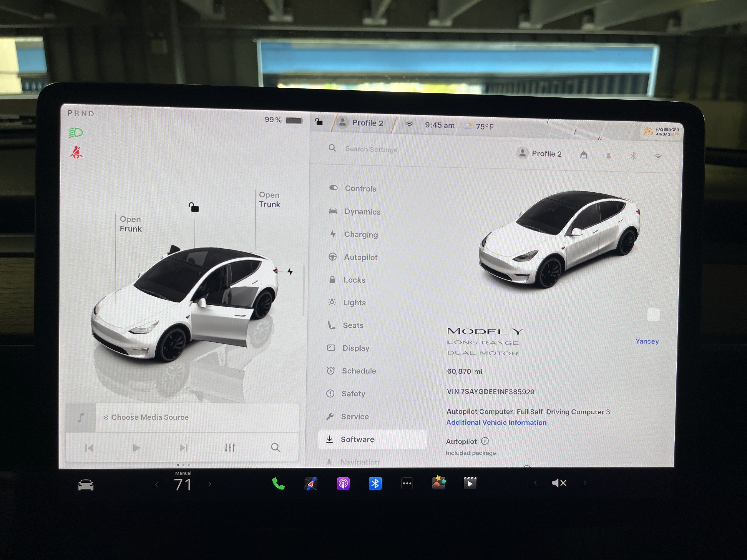This screenshot has width=747, height=560.
Task: Toggle the status bar lock icon
Action: click(x=319, y=121)
